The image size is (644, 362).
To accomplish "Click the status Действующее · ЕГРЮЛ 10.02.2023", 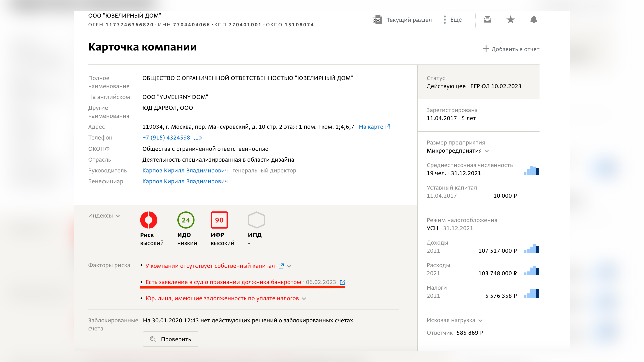I will click(x=474, y=86).
